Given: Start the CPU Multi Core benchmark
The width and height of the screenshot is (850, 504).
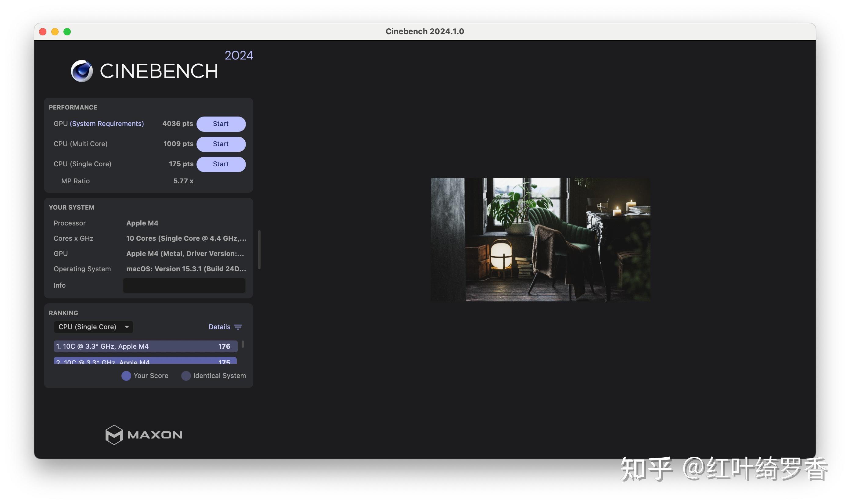Looking at the screenshot, I should tap(221, 144).
